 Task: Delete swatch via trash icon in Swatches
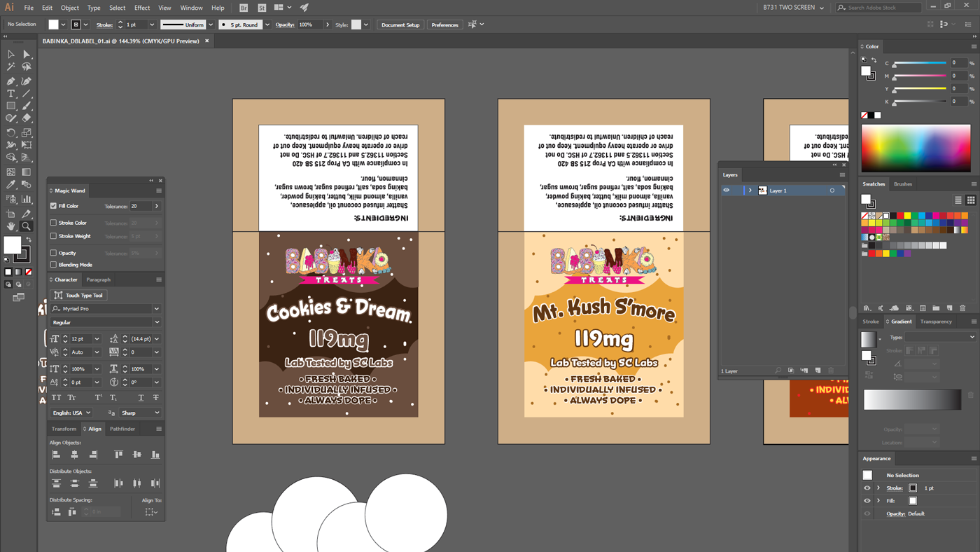pos(962,308)
